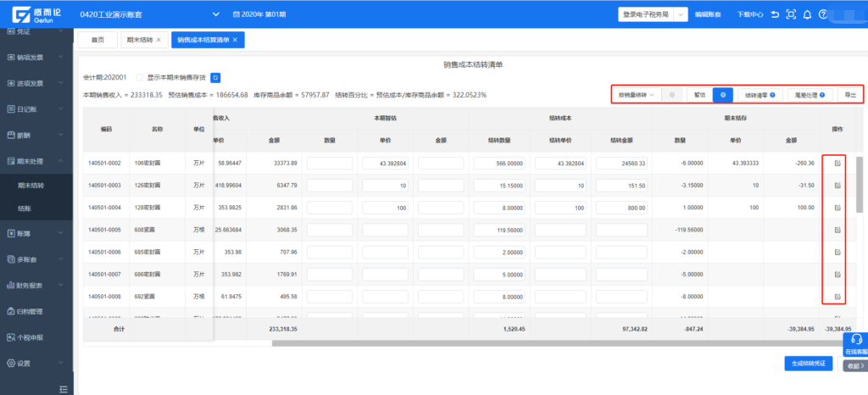Collapse sidebar using bottom menu-fold icon
The height and width of the screenshot is (395, 868).
pyautogui.click(x=63, y=389)
